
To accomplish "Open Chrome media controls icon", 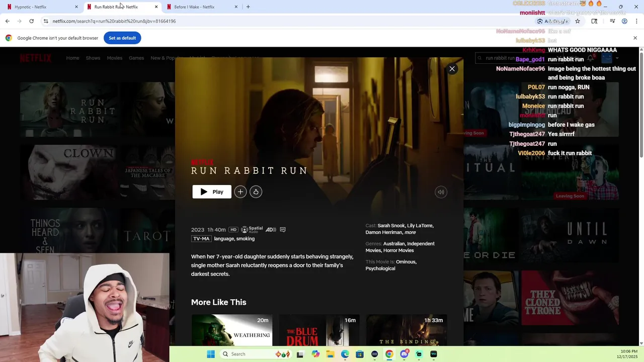I will 612,21.
